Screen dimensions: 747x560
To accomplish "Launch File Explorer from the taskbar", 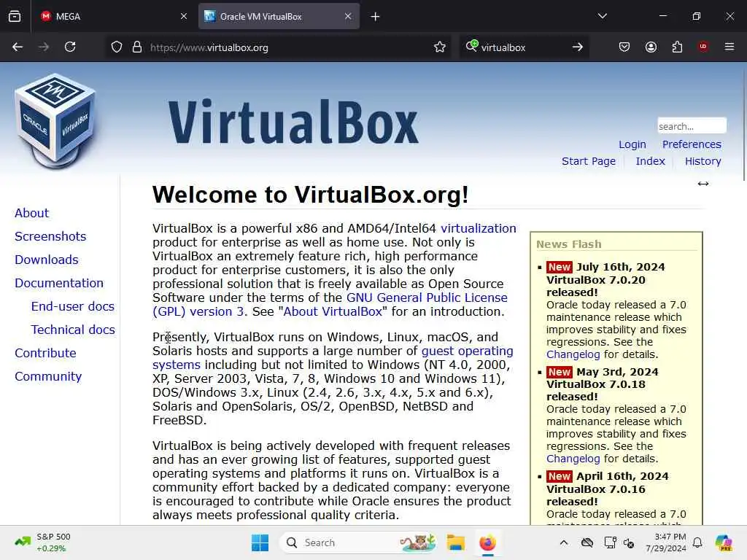I will pyautogui.click(x=456, y=542).
